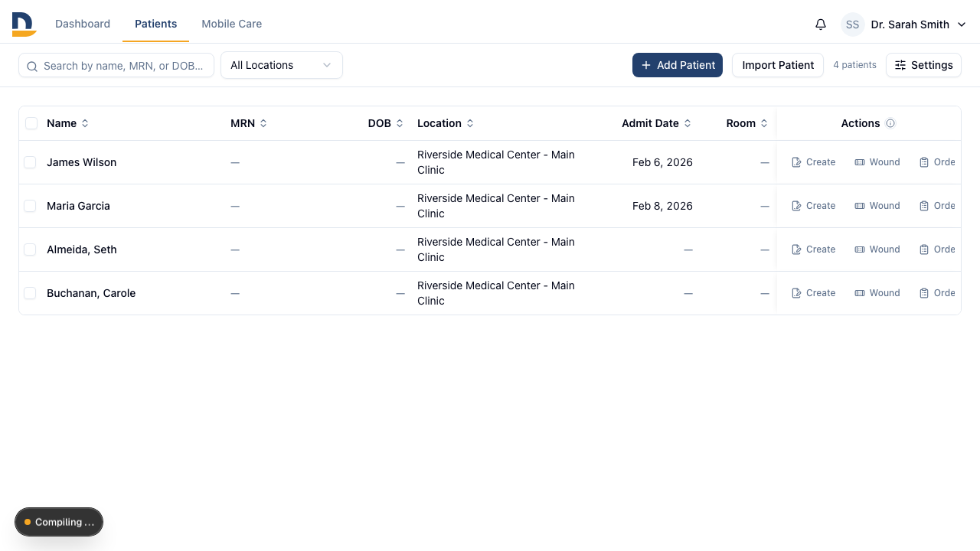Click the Import Patient button

pos(778,65)
